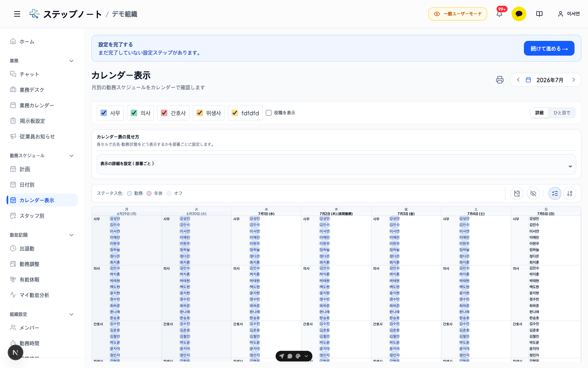Image resolution: width=588 pixels, height=368 pixels.
Task: Collapse the 勤務スケジュール section
Action: (x=71, y=156)
